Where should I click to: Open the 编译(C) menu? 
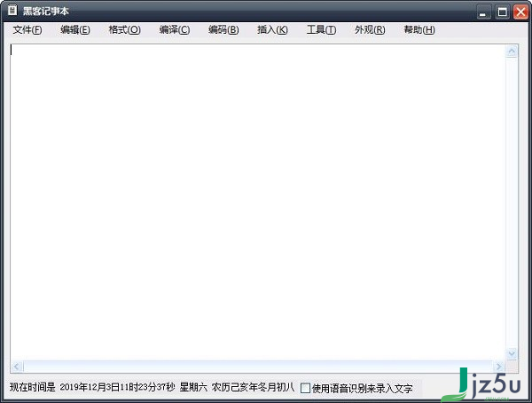tap(175, 30)
